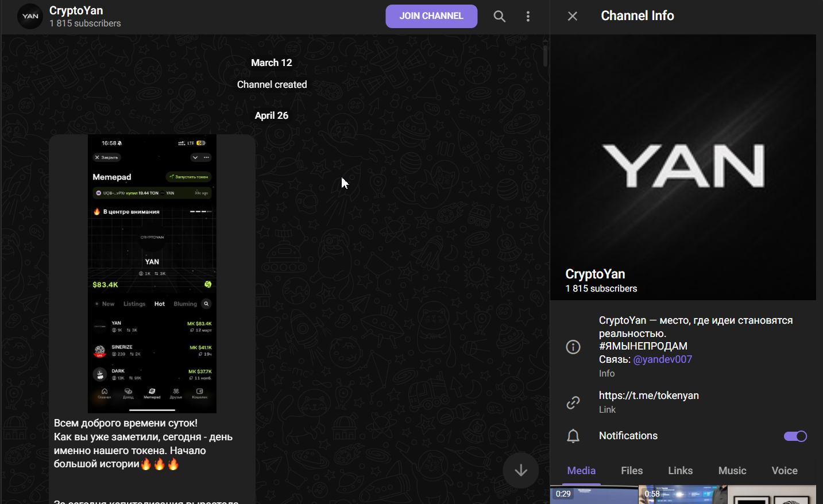Toggle the Notifications switch off
Screen dimensions: 823x504
(795, 436)
